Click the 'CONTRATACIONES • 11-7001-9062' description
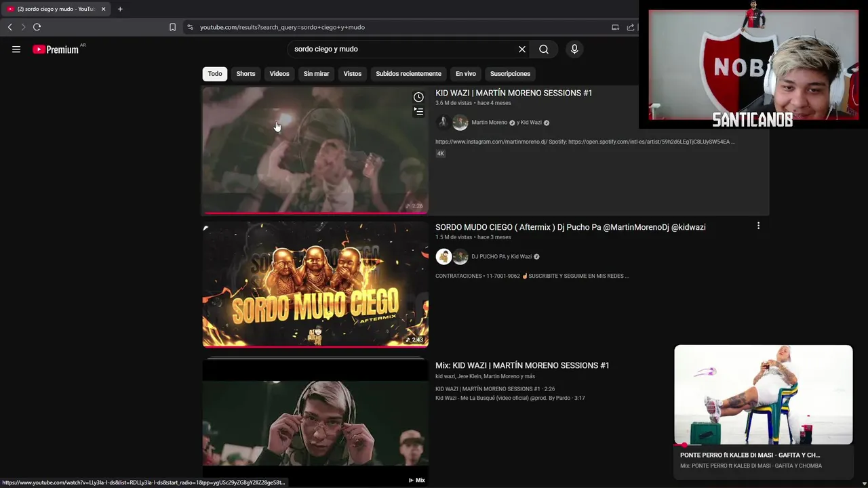The width and height of the screenshot is (868, 488). pyautogui.click(x=532, y=276)
